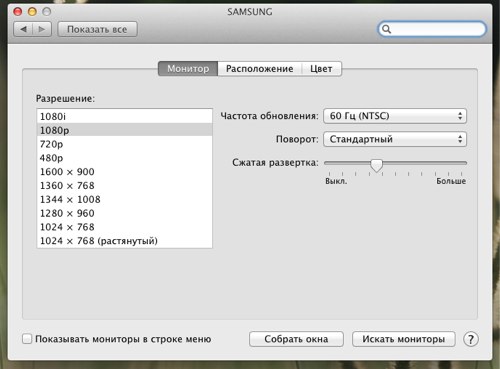This screenshot has width=500, height=369.
Task: Enable Показывать мониторы в строке меню checkbox
Action: click(x=27, y=339)
